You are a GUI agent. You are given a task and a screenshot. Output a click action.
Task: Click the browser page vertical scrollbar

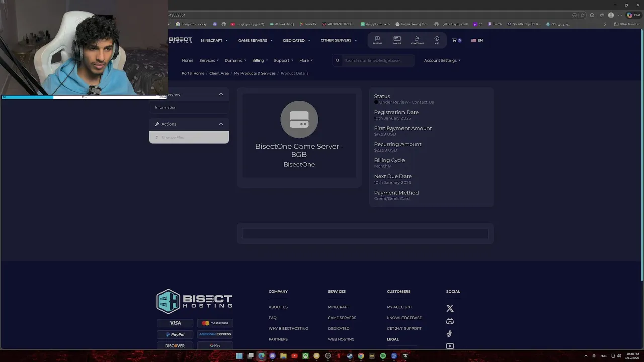pyautogui.click(x=642, y=155)
